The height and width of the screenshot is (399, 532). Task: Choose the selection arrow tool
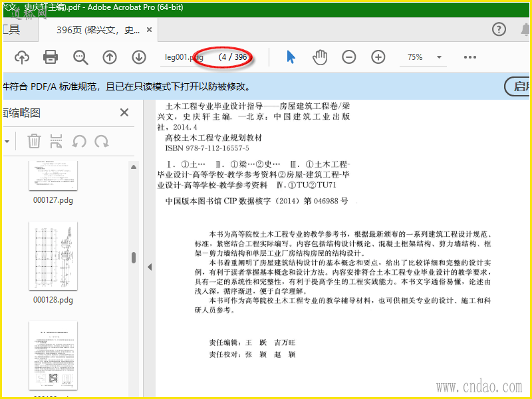(291, 57)
